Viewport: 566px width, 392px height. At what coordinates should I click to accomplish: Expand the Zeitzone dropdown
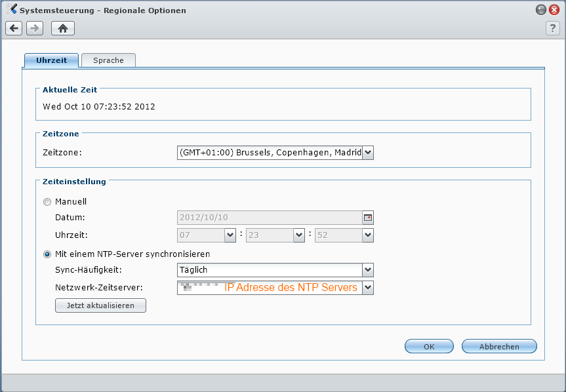click(x=368, y=153)
